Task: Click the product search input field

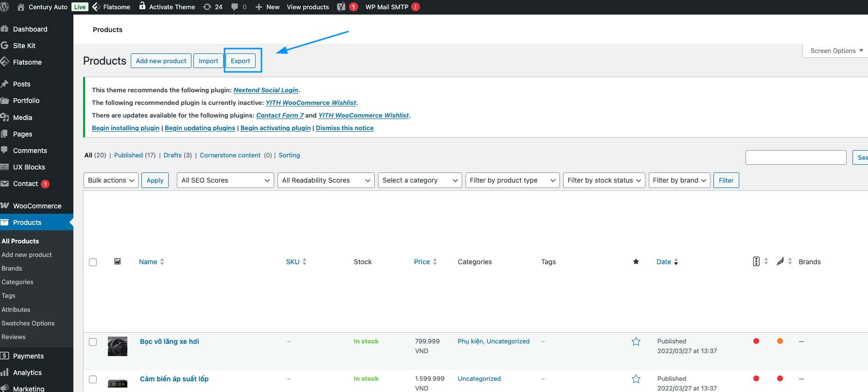Action: coord(796,157)
